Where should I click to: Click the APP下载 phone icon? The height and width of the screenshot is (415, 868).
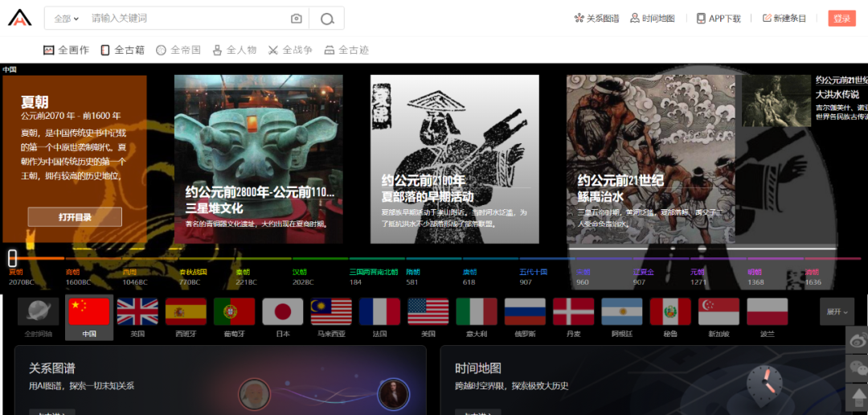701,18
